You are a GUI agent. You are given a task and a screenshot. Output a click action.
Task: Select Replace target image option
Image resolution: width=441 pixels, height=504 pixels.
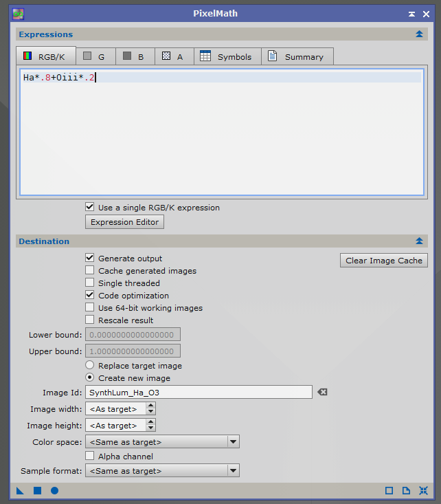89,365
